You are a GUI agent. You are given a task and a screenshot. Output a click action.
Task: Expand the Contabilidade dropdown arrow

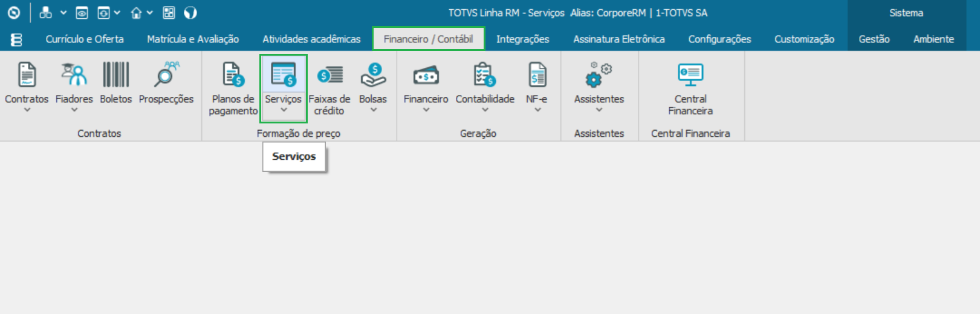click(x=485, y=110)
